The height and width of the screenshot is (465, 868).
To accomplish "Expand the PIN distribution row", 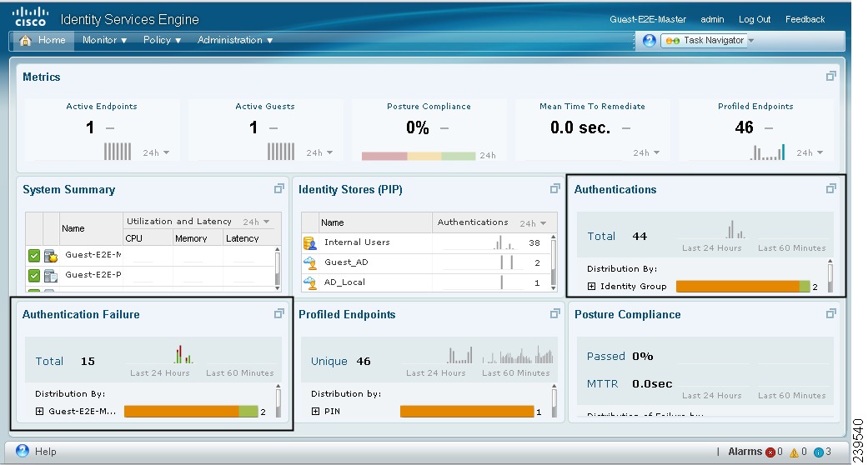I will pos(315,412).
